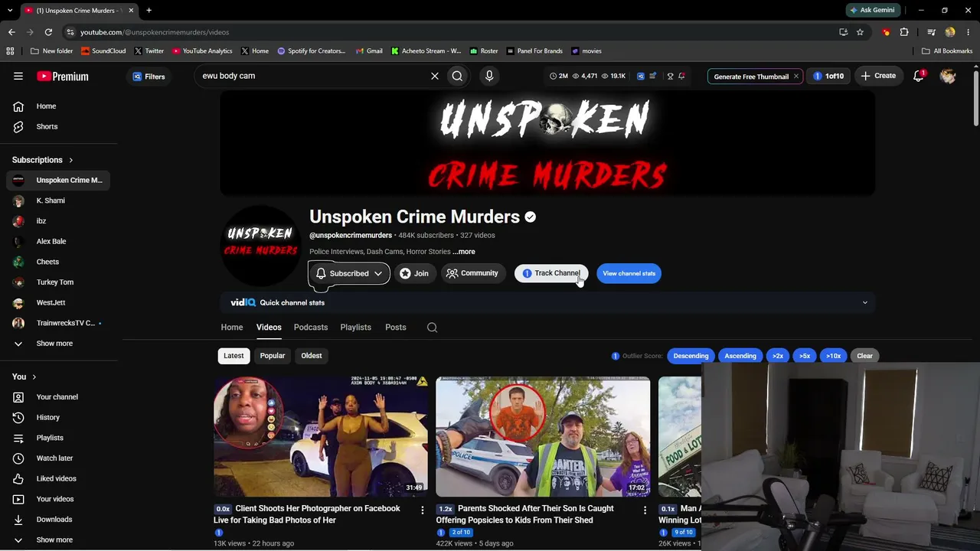The height and width of the screenshot is (551, 980).
Task: Sort outlier score Ascending
Action: (x=740, y=356)
